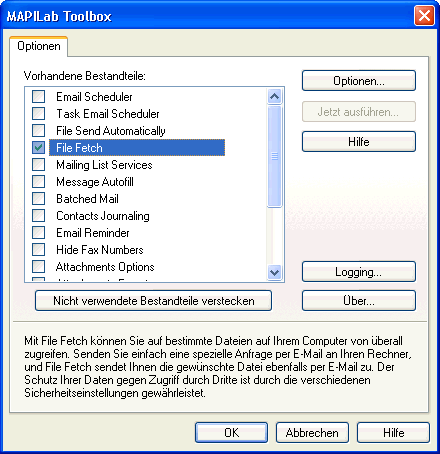
Task: Enable the Email Scheduler checkbox
Action: (x=38, y=97)
